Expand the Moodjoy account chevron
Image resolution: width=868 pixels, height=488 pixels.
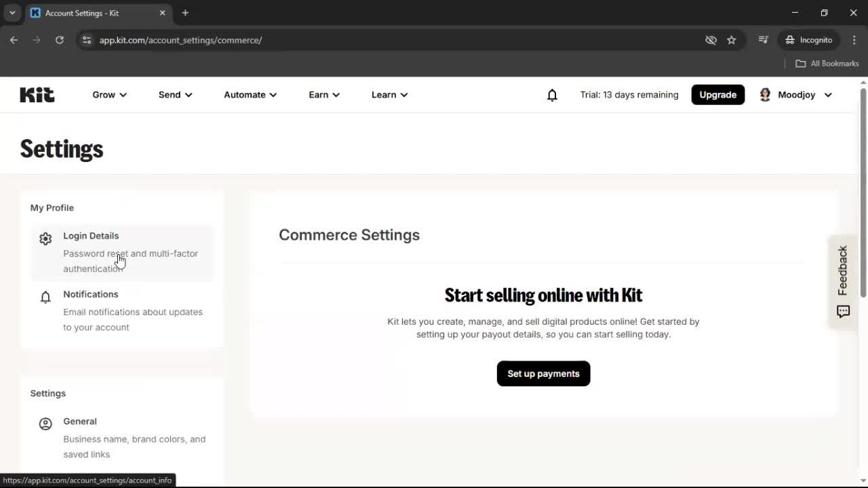[828, 95]
